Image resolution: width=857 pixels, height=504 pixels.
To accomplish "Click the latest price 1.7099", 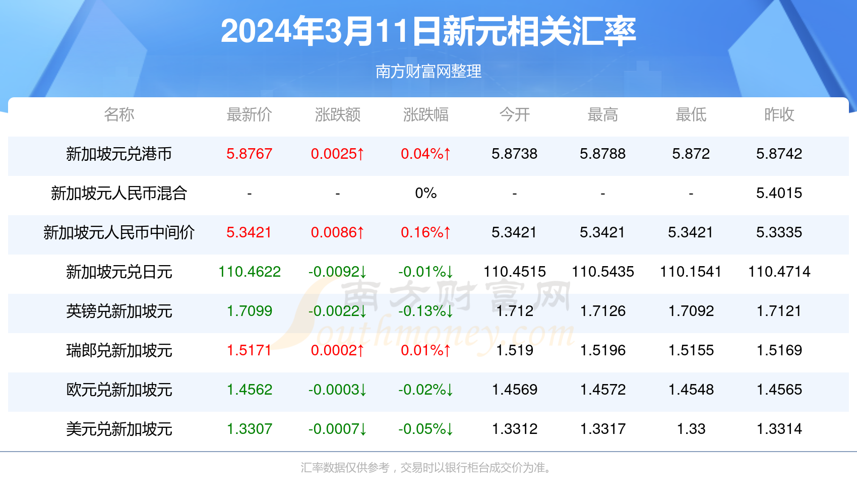I will 250,311.
